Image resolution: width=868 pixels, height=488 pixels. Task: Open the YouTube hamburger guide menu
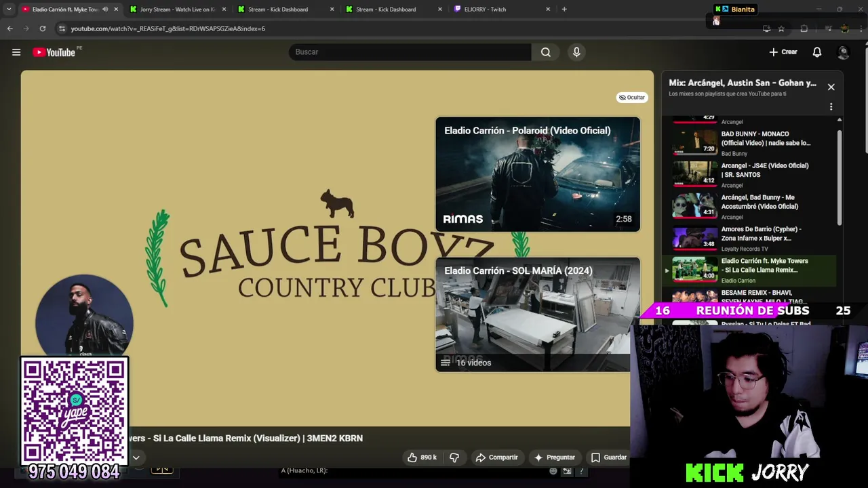point(16,52)
